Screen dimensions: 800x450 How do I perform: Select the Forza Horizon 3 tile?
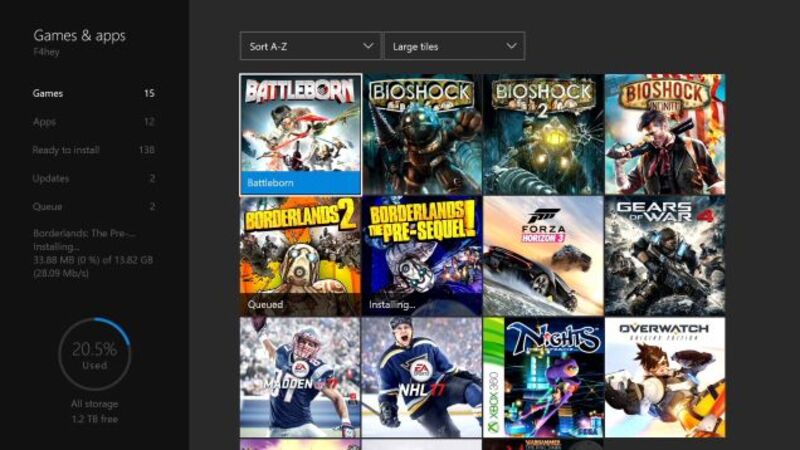543,255
